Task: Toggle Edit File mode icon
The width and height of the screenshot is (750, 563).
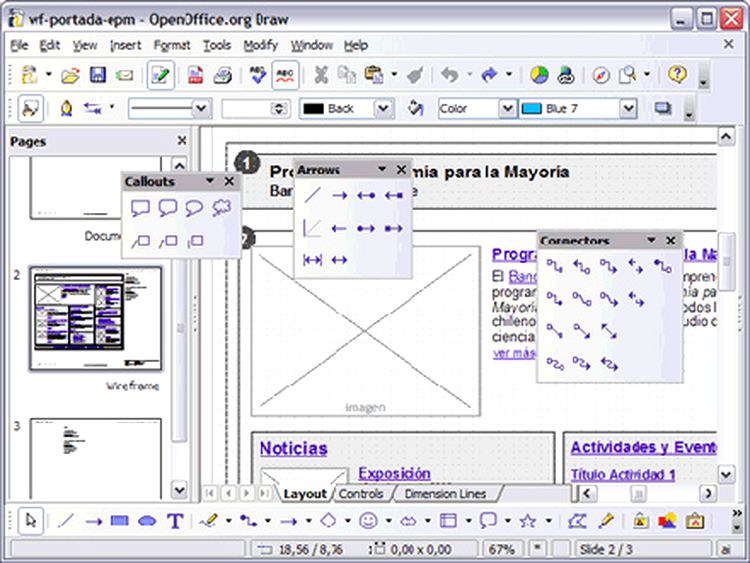Action: (160, 75)
